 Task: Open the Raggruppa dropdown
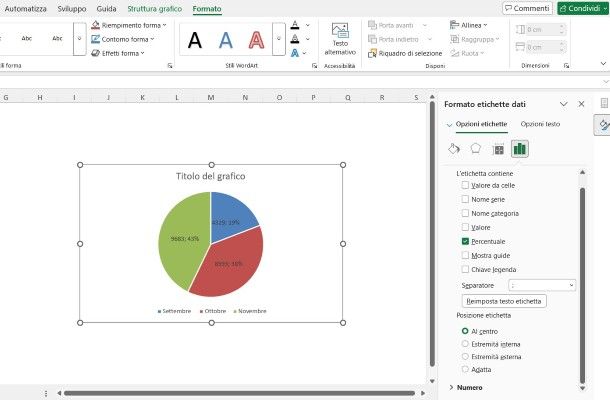pyautogui.click(x=475, y=39)
